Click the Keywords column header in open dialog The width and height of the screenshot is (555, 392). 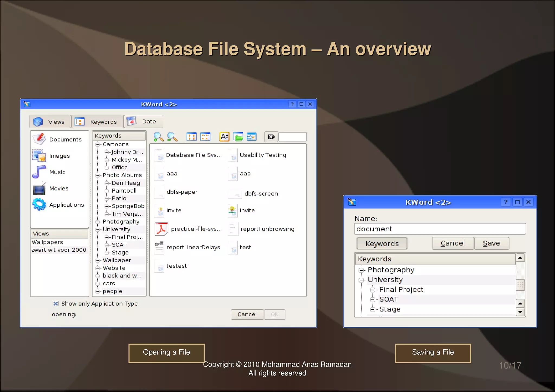pyautogui.click(x=119, y=136)
